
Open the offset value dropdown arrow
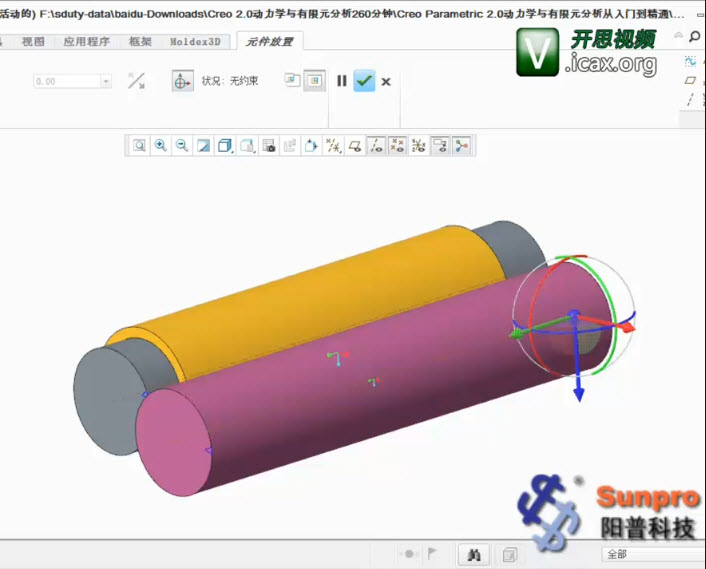pyautogui.click(x=106, y=81)
